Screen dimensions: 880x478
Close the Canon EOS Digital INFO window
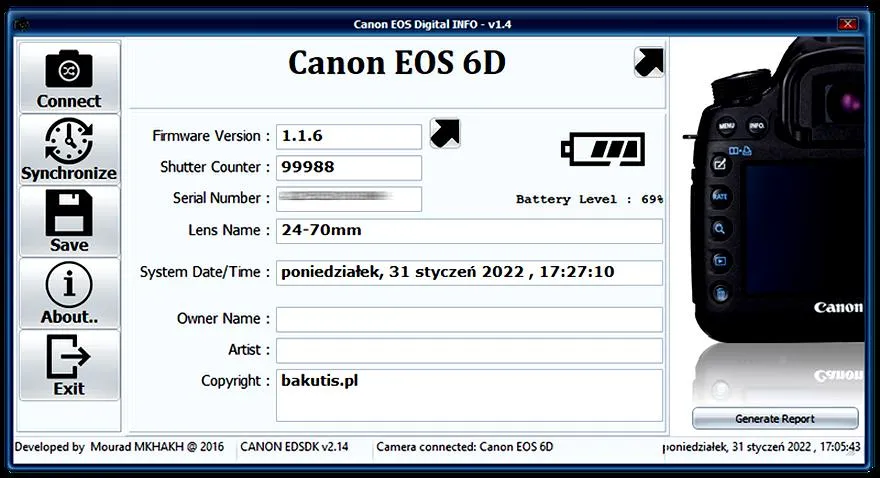click(x=847, y=24)
